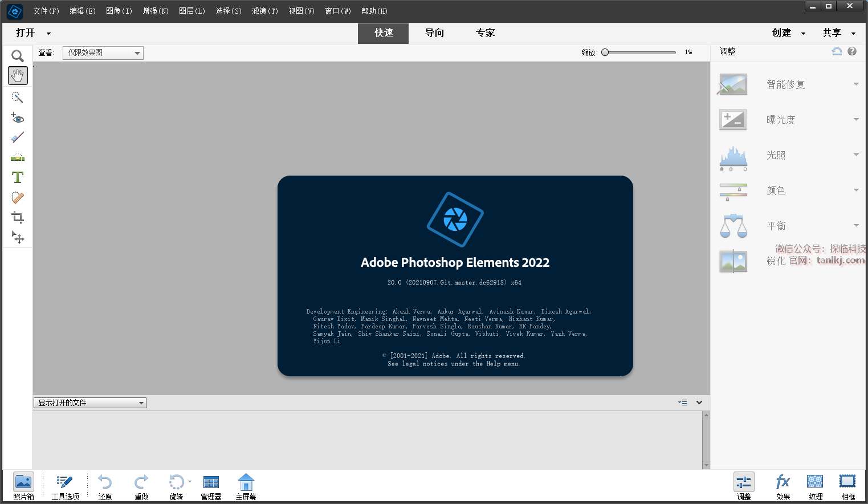Click the Photoshop Elements app logo
This screenshot has height=504, width=868.
click(x=15, y=11)
